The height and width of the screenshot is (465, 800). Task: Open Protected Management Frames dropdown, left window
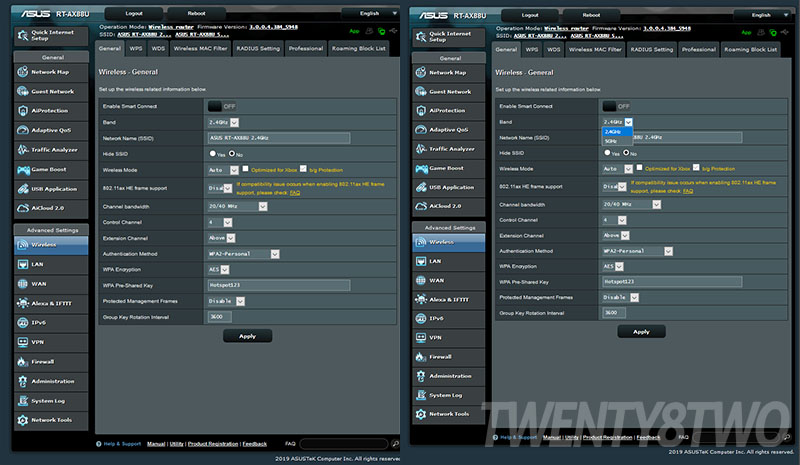pyautogui.click(x=227, y=301)
